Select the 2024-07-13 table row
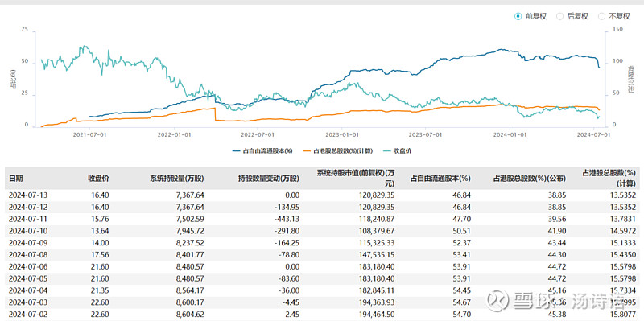This screenshot has width=644, height=321. (322, 195)
